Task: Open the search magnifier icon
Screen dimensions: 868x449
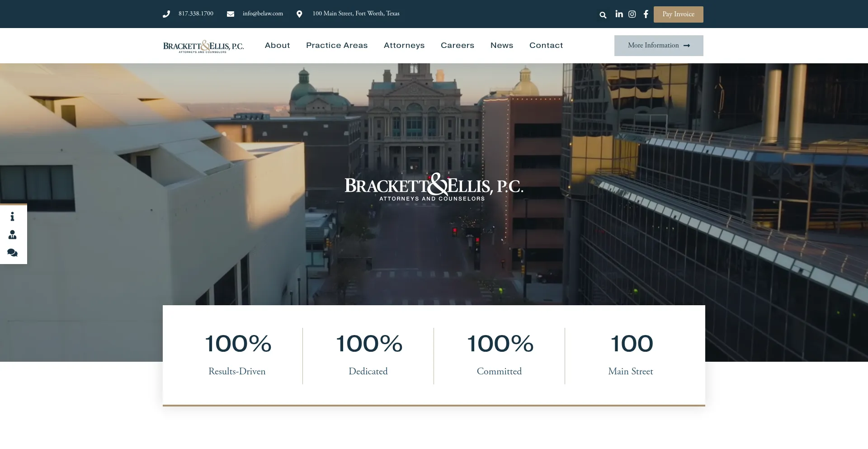Action: point(603,15)
